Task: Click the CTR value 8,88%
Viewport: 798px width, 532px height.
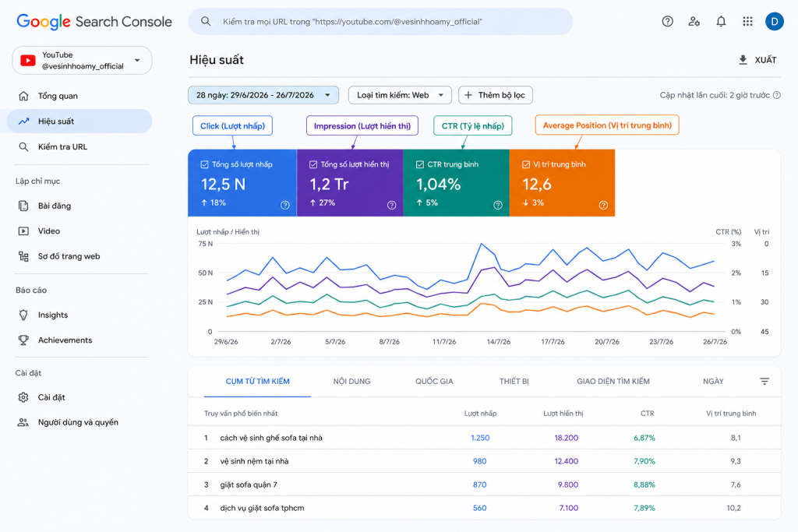Action: [644, 484]
